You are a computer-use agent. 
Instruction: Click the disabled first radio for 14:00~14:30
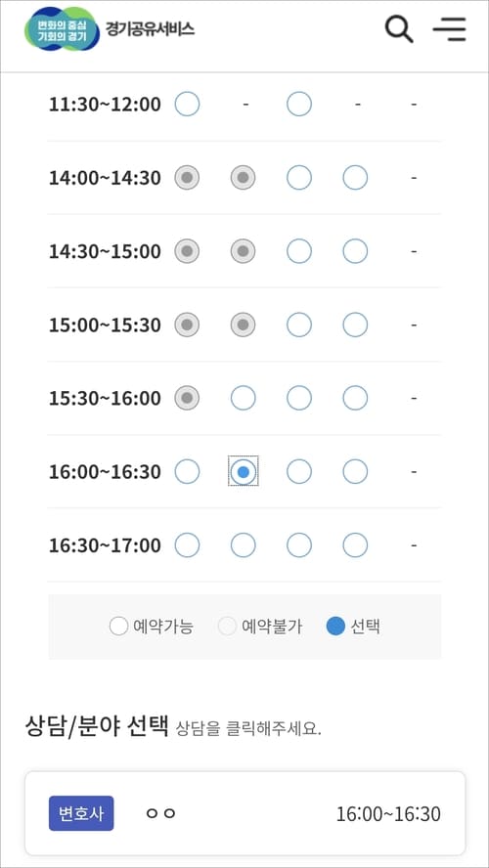click(187, 178)
